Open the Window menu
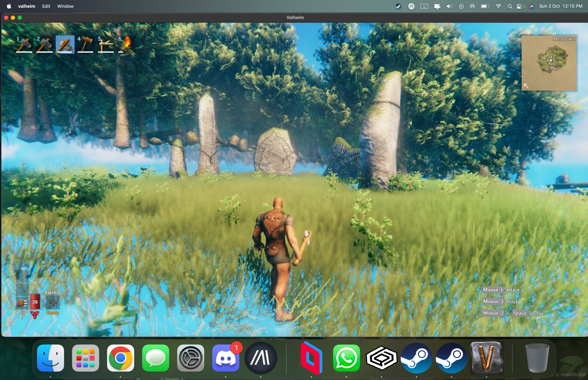Image resolution: width=588 pixels, height=380 pixels. (x=65, y=6)
